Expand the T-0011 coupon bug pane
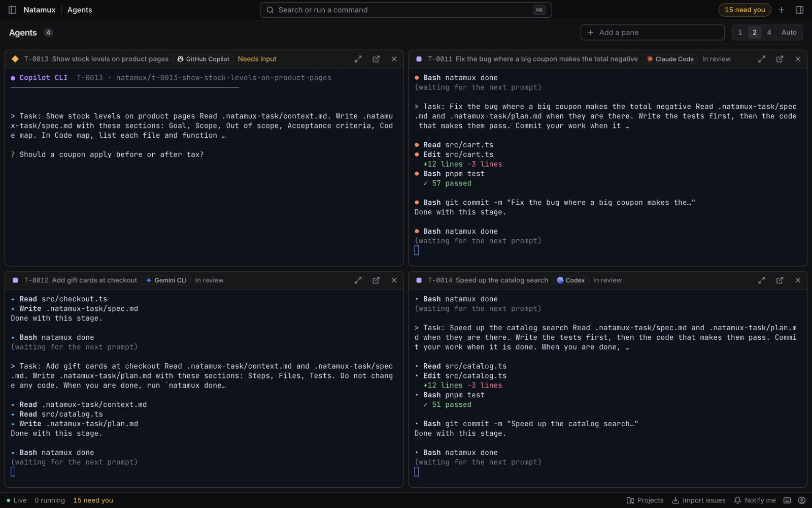This screenshot has width=812, height=508. [x=762, y=59]
